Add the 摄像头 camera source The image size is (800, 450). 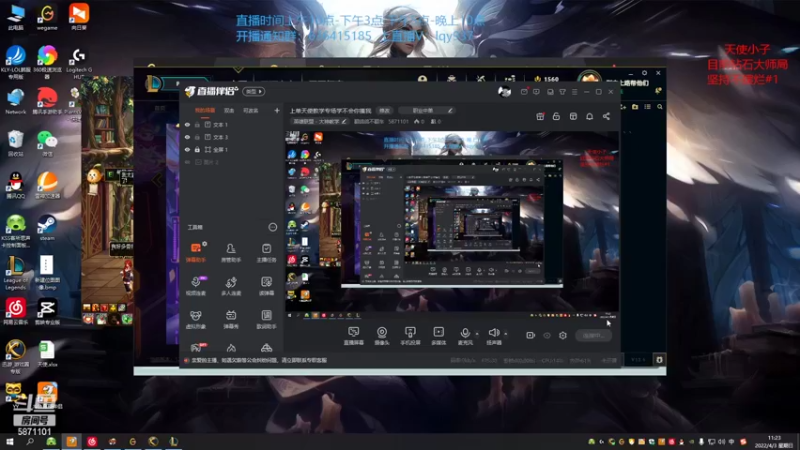click(382, 336)
